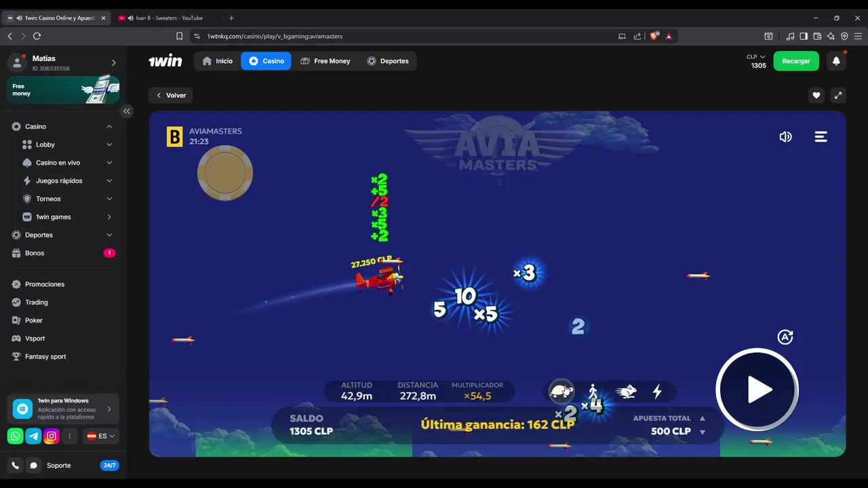Open Matias profile arrow
Screen dimensions: 868x488
point(113,63)
